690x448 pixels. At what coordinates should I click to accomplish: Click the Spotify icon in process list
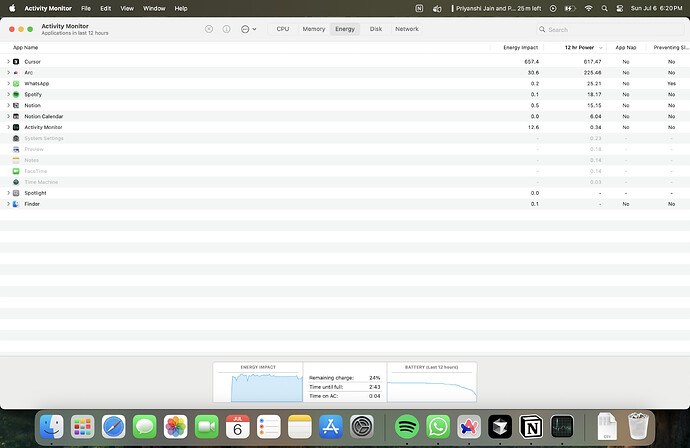tap(16, 94)
